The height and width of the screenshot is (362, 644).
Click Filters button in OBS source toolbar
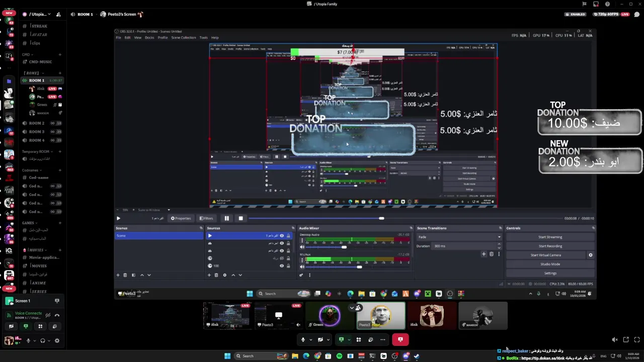(206, 218)
